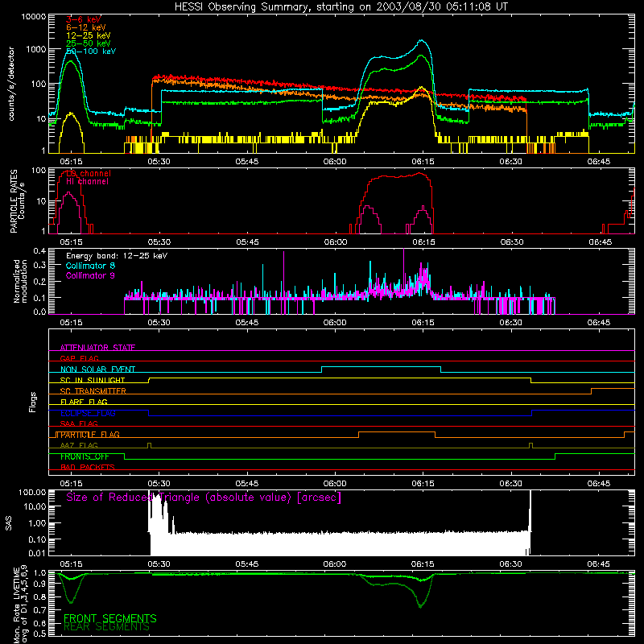
Task: Select the Collimator 9 legend entry
Action: pos(90,275)
